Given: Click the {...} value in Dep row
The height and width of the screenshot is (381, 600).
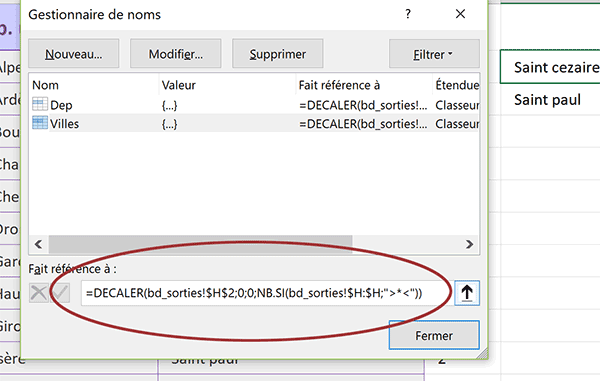Looking at the screenshot, I should click(x=170, y=105).
